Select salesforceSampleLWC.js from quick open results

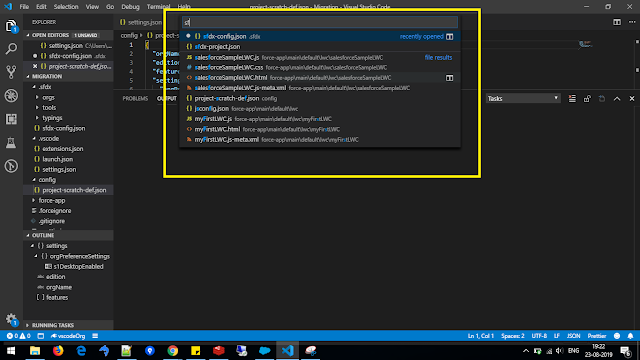320,58
